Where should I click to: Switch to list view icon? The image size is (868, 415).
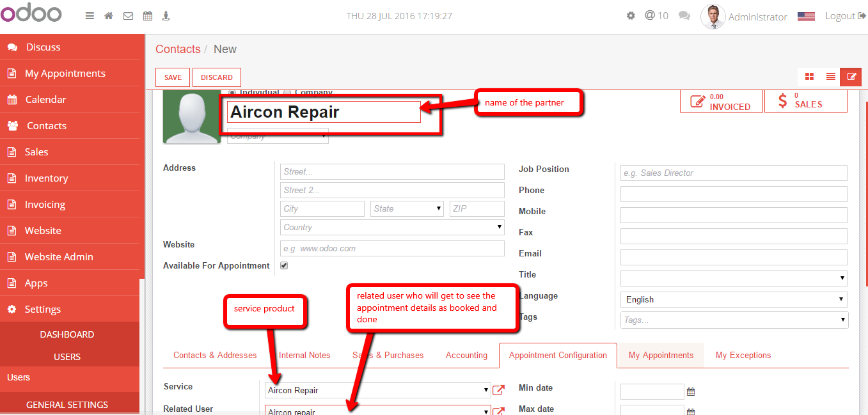tap(830, 77)
